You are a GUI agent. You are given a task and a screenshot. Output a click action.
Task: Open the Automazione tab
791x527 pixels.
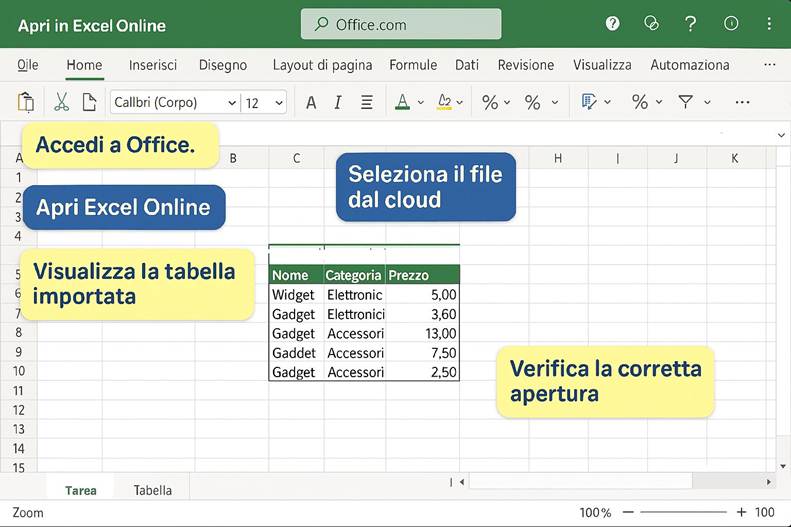(x=690, y=65)
